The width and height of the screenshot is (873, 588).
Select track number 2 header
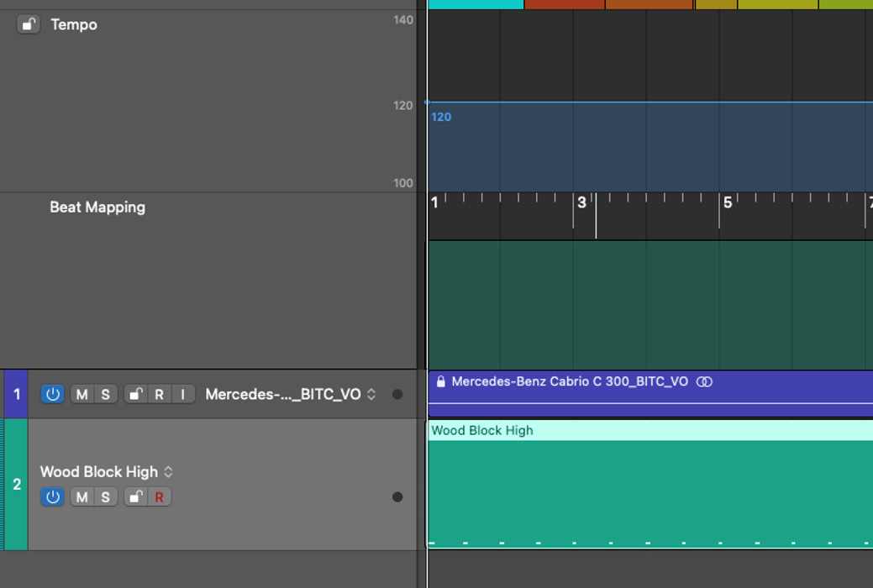[16, 485]
